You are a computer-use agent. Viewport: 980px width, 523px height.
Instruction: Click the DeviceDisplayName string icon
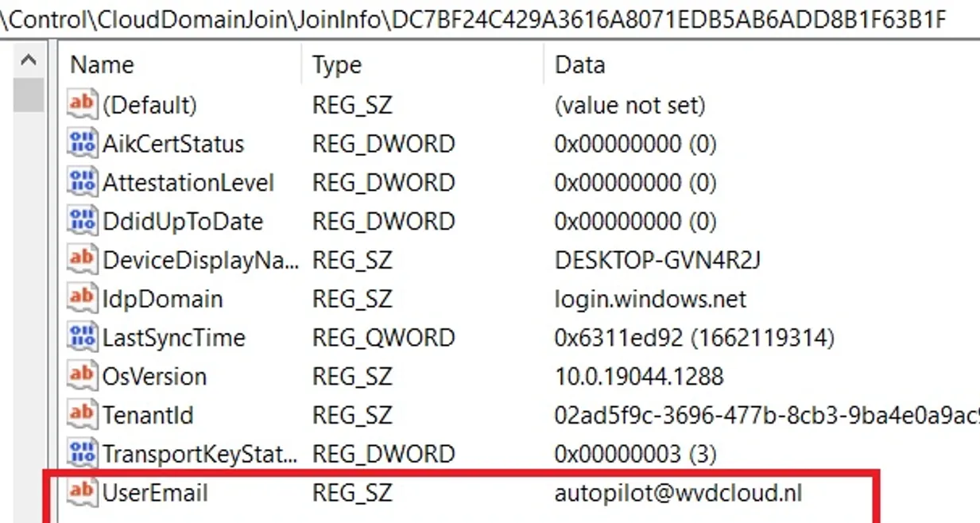tap(82, 259)
